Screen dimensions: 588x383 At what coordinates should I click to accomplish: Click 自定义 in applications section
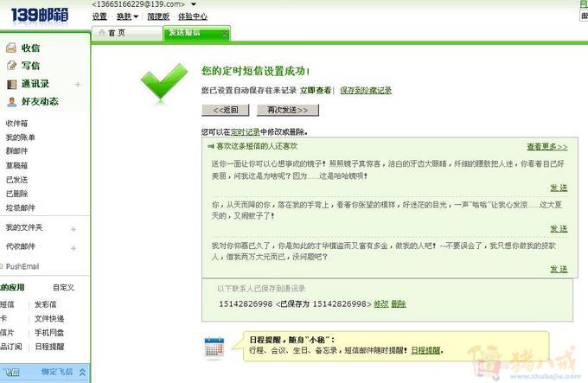click(63, 287)
